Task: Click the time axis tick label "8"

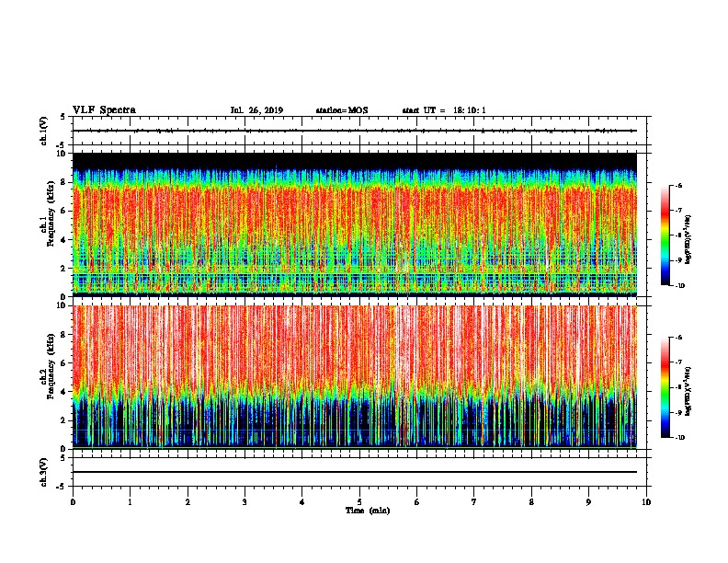Action: (x=531, y=501)
